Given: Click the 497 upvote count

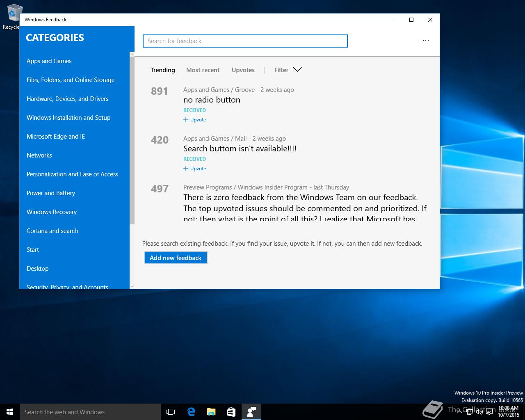Looking at the screenshot, I should pyautogui.click(x=160, y=189).
